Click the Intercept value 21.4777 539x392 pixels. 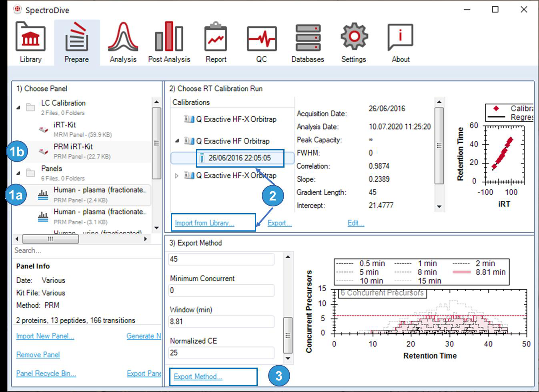381,205
